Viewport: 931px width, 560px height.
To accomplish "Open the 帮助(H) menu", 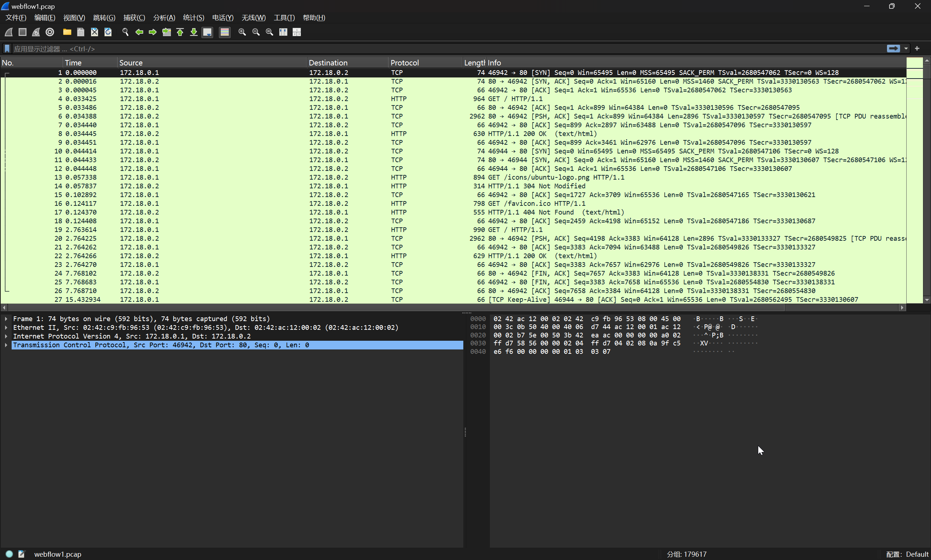I will (x=314, y=18).
